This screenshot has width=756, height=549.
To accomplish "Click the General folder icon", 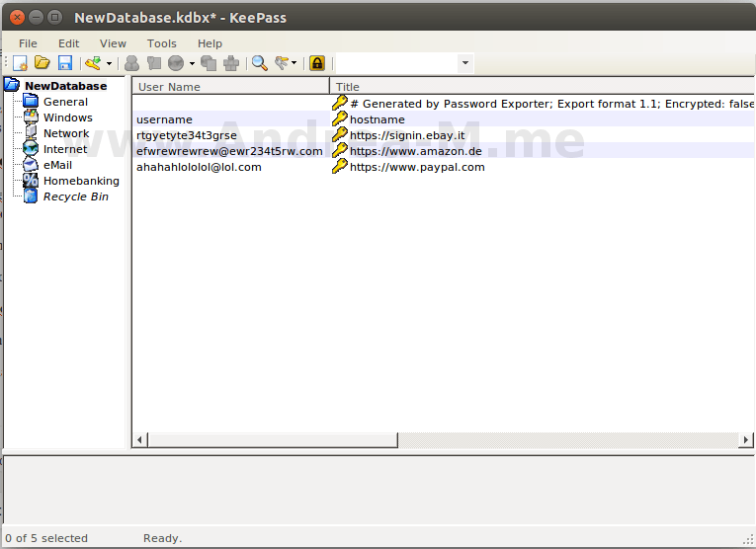I will point(31,101).
